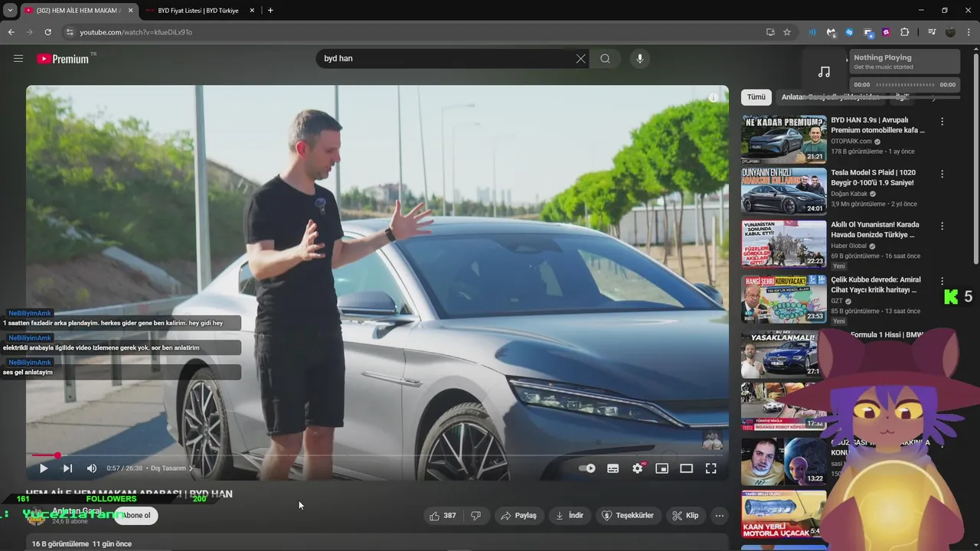Open options for BYD HAN 3.9s video
This screenshot has width=980, height=551.
point(942,122)
